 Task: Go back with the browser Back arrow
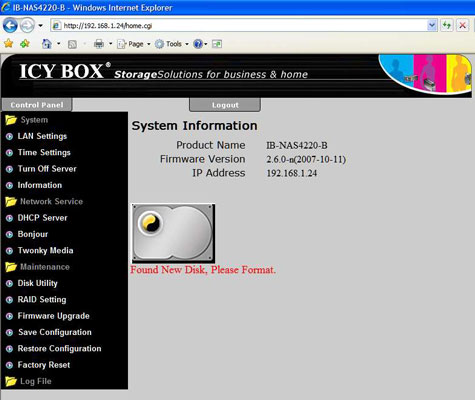click(10, 25)
